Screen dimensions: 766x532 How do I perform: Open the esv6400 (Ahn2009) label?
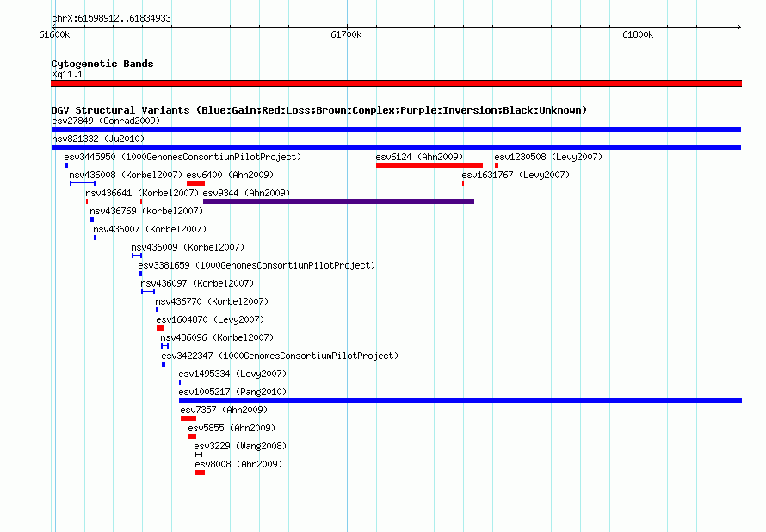pos(230,175)
